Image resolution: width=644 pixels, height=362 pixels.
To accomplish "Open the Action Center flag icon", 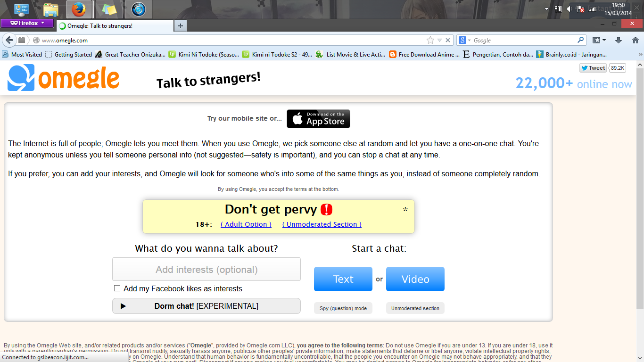I will pos(581,9).
